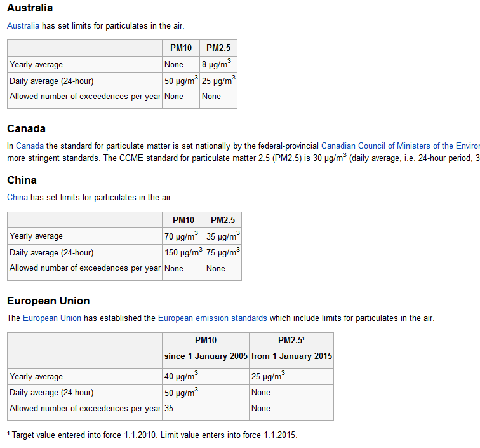Screen dimensions: 480x448
Task: Select the China section heading
Action: click(22, 180)
